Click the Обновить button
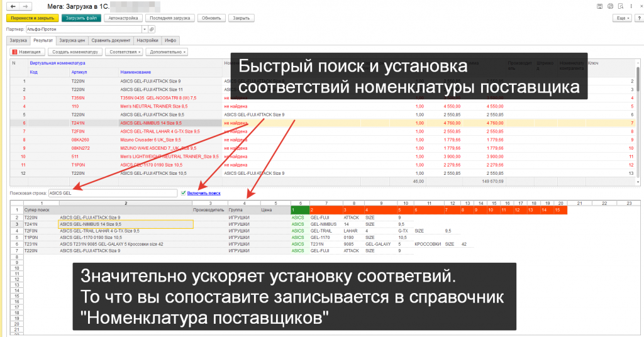This screenshot has width=644, height=337. point(211,18)
